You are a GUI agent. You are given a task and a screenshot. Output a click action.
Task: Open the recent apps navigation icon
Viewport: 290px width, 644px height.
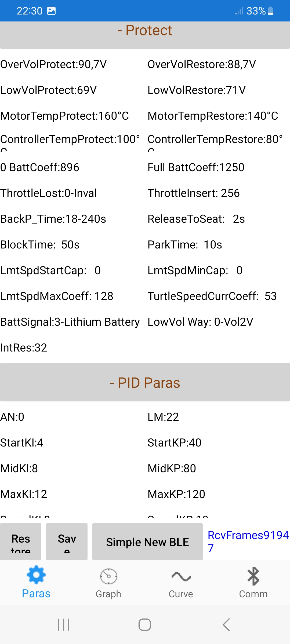64,625
